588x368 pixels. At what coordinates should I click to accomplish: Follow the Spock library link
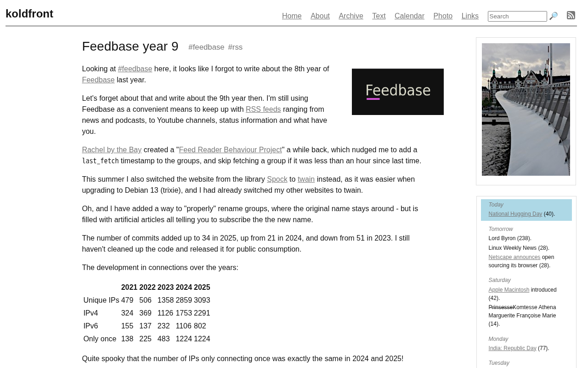tap(277, 179)
